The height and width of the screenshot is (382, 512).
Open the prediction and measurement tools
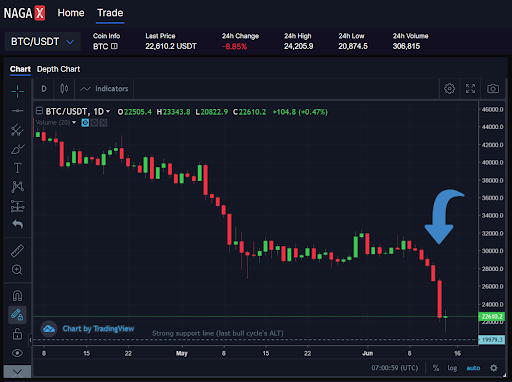pyautogui.click(x=17, y=206)
